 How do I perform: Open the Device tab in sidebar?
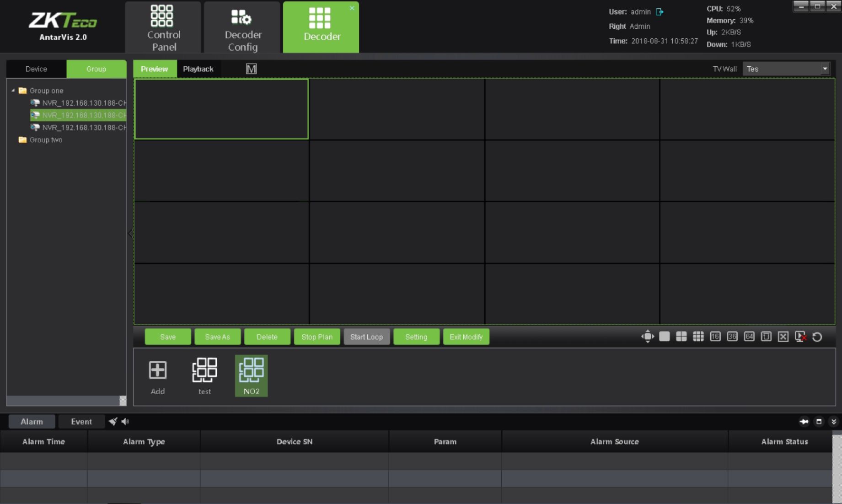pos(36,69)
